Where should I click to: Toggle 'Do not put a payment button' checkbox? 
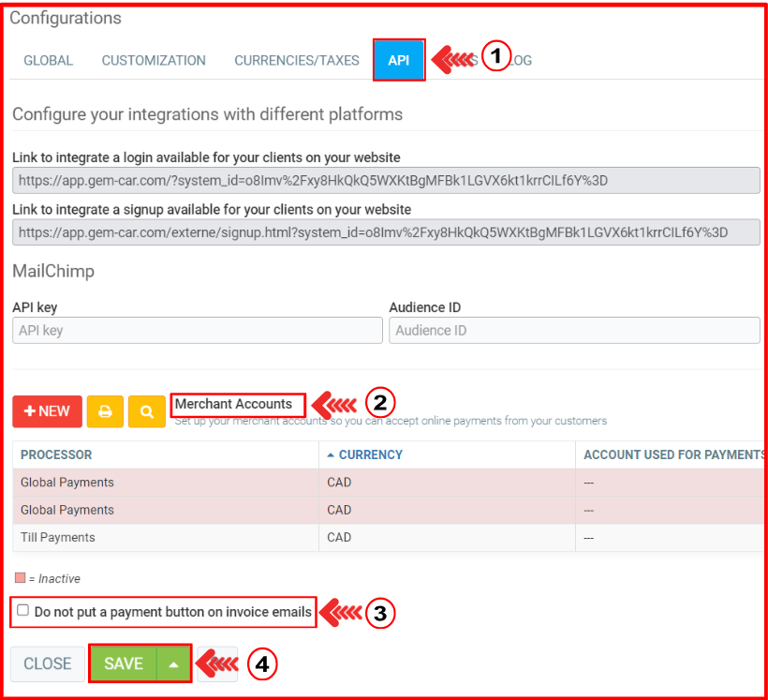[23, 610]
